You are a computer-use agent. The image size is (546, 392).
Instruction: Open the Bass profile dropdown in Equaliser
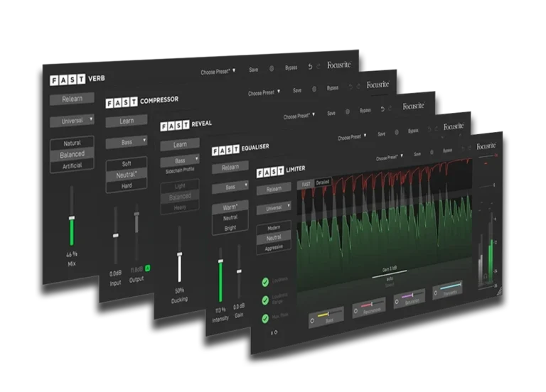tap(230, 187)
